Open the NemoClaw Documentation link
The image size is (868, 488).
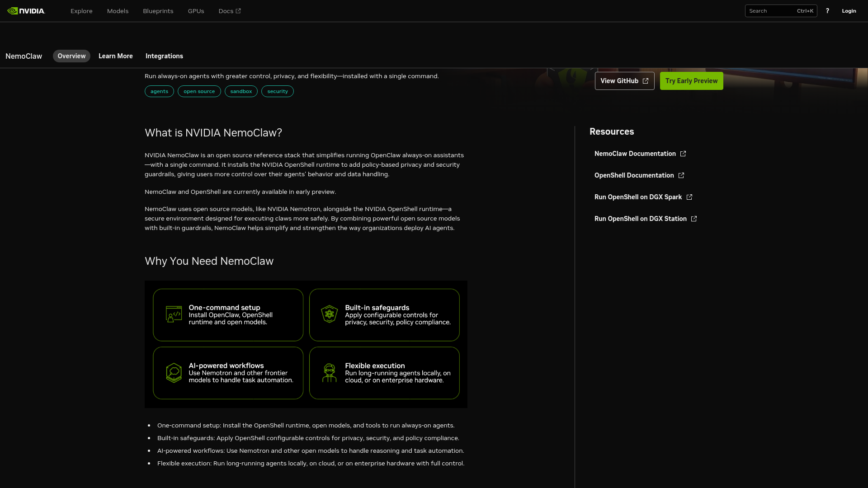click(640, 154)
